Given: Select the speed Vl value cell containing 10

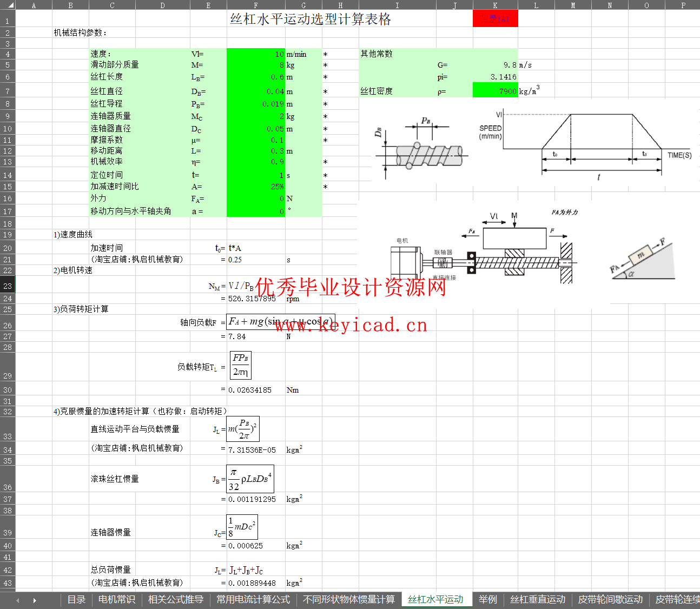Looking at the screenshot, I should click(256, 54).
